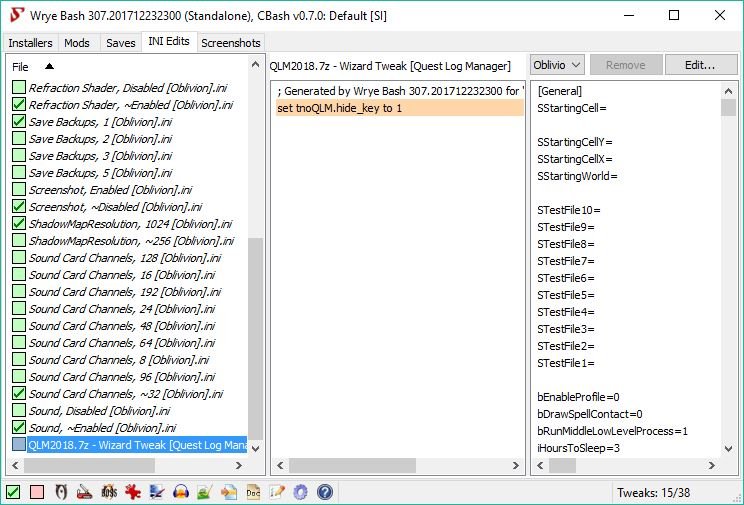Launch BOSS from the status bar
Screen dimensions: 744x505
(x=109, y=492)
